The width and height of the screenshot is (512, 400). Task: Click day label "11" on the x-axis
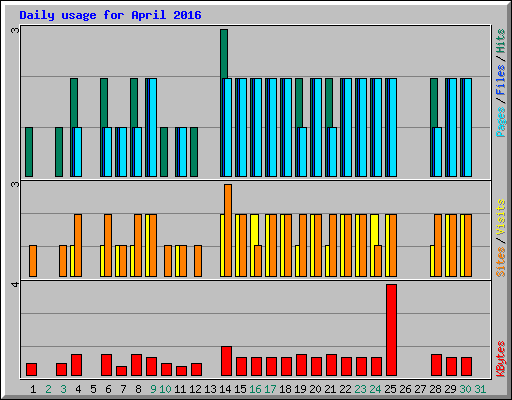(180, 389)
